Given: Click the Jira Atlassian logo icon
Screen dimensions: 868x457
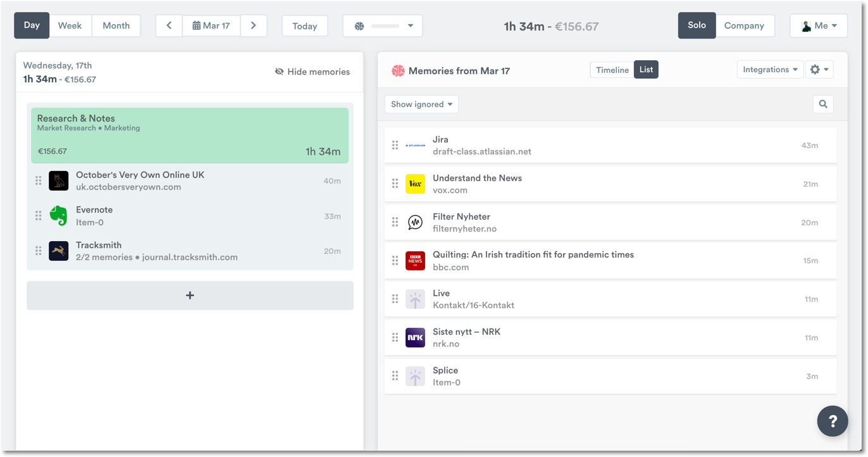Looking at the screenshot, I should 415,146.
